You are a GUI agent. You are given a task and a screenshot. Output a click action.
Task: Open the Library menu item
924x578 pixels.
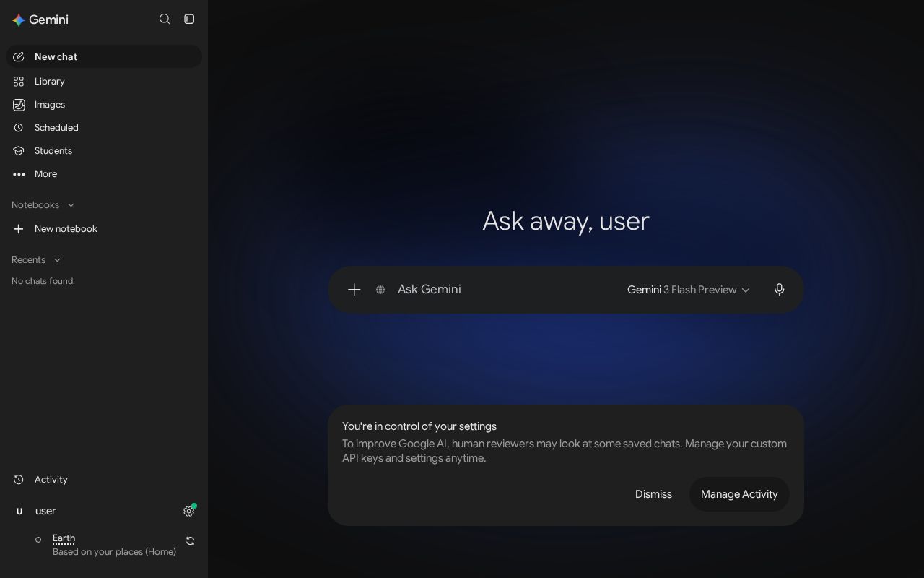(x=104, y=82)
